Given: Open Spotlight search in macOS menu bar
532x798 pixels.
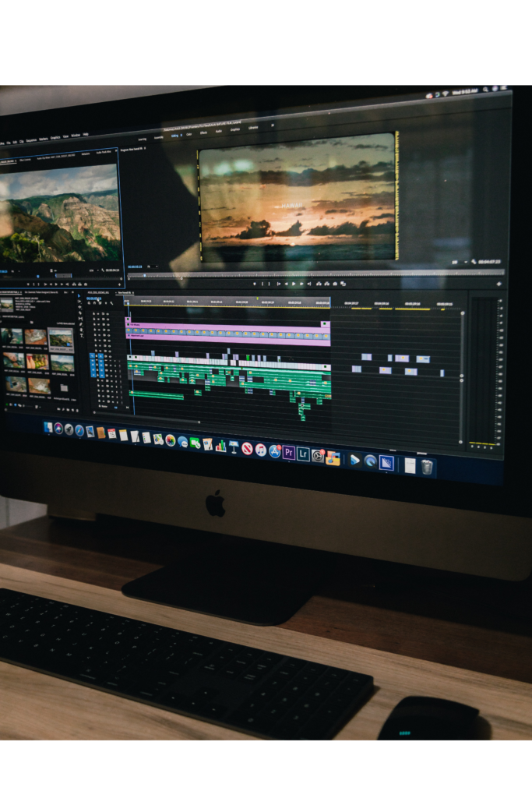Looking at the screenshot, I should (x=486, y=90).
